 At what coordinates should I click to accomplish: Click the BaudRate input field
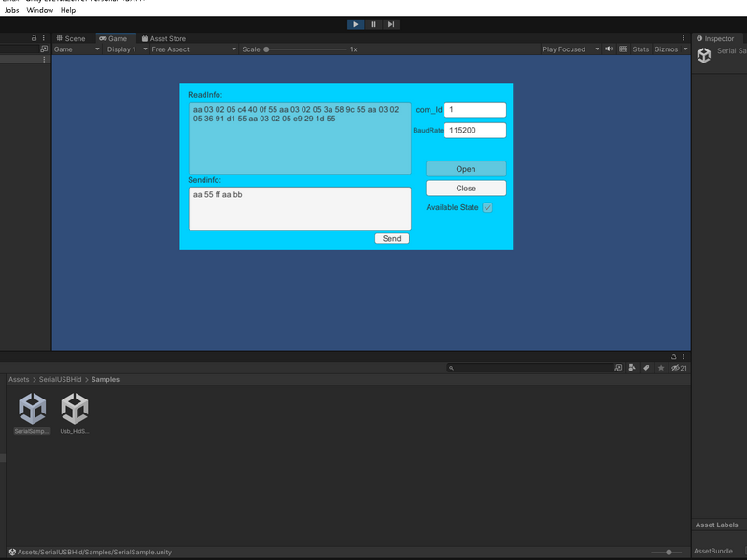tap(475, 130)
